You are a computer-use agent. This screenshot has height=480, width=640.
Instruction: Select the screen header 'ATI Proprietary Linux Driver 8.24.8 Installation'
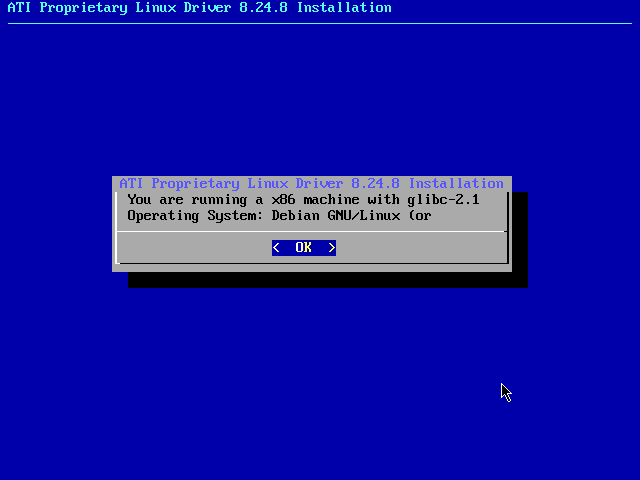click(200, 8)
